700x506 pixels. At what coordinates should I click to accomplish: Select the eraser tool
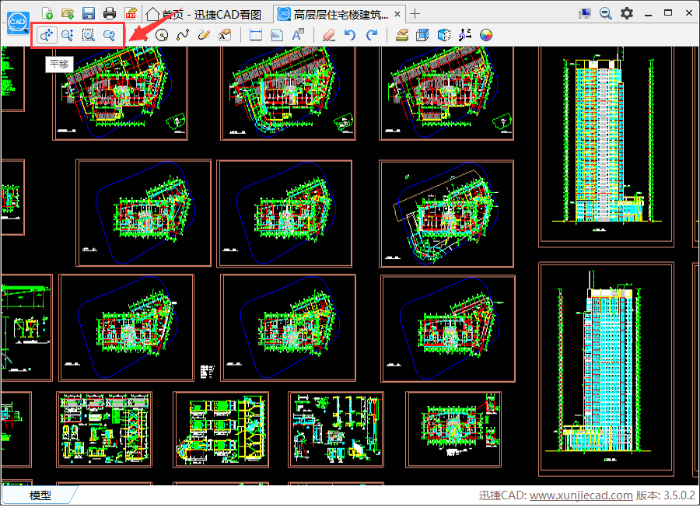(x=329, y=35)
